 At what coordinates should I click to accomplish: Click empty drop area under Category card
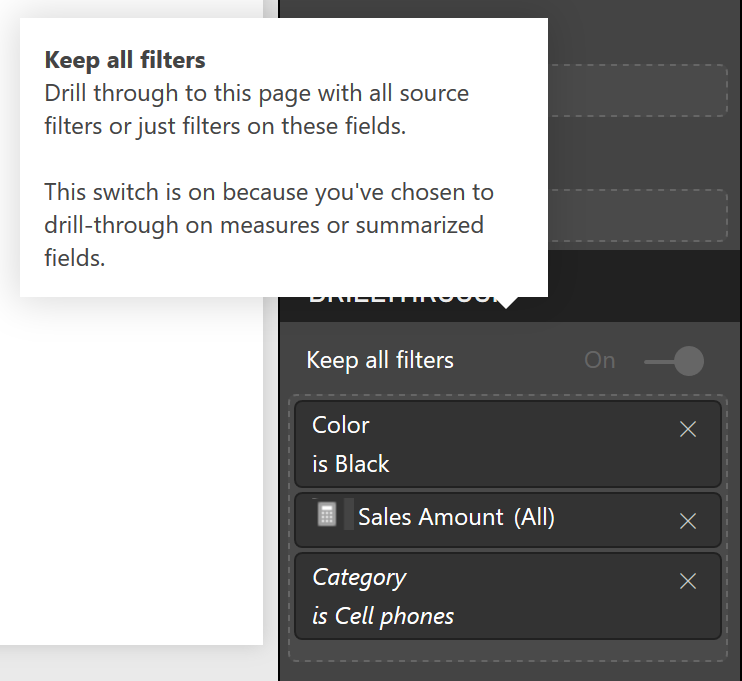click(508, 650)
